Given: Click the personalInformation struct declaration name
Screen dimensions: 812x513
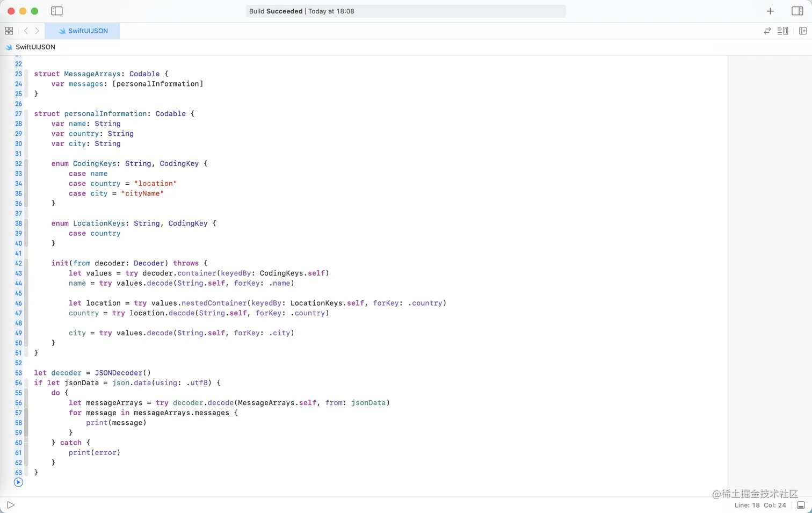Looking at the screenshot, I should tap(105, 114).
